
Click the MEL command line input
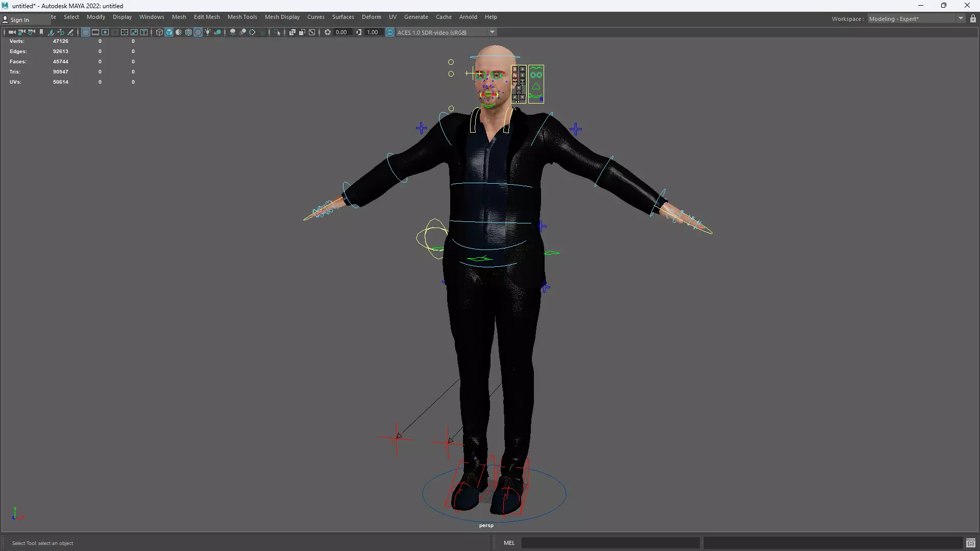click(610, 543)
